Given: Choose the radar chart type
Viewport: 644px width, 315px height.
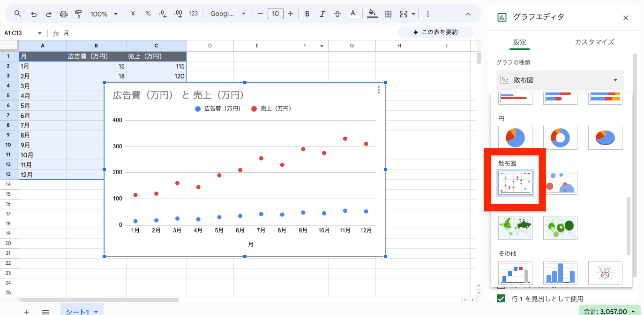Looking at the screenshot, I should (605, 273).
